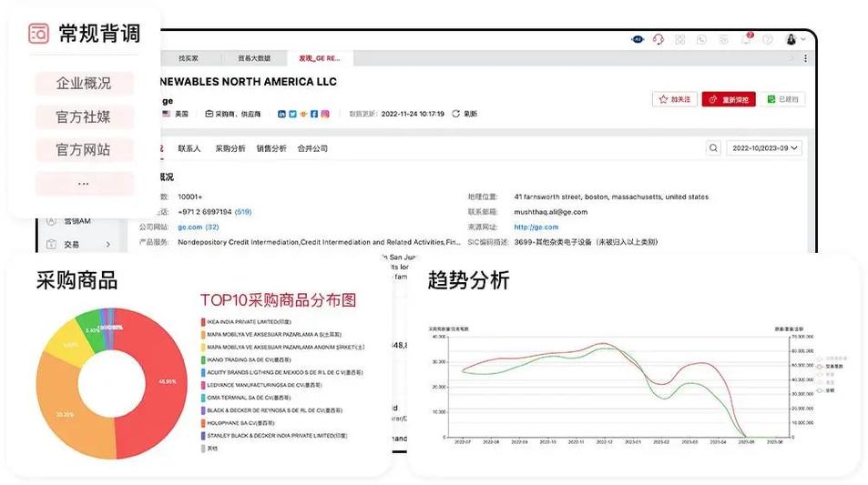The height and width of the screenshot is (485, 868).
Task: Click the 官方社媒 button
Action: click(x=84, y=116)
